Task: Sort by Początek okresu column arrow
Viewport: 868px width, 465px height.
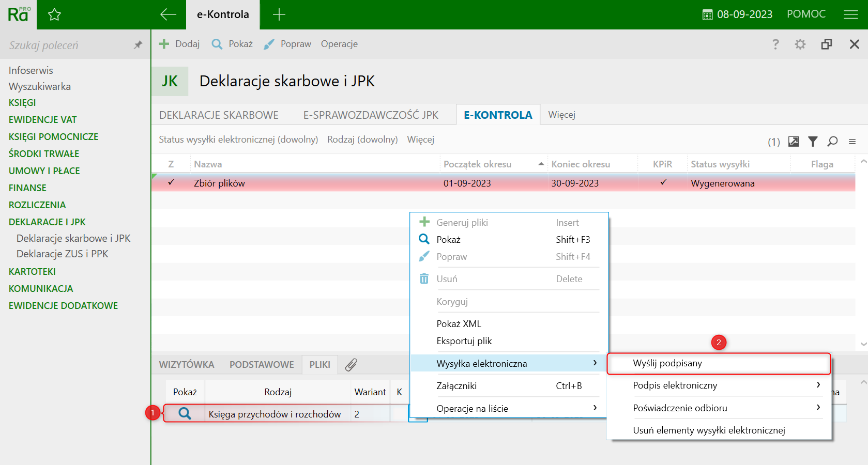Action: [541, 164]
